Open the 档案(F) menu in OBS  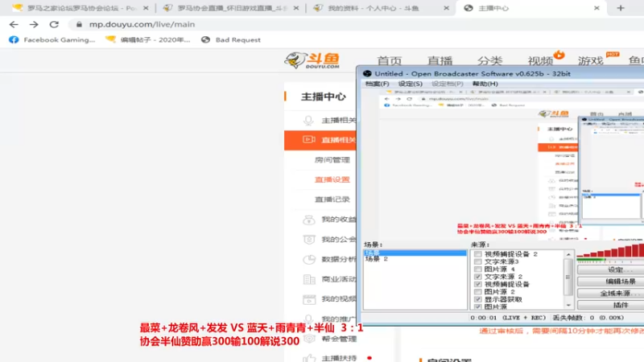coord(377,84)
